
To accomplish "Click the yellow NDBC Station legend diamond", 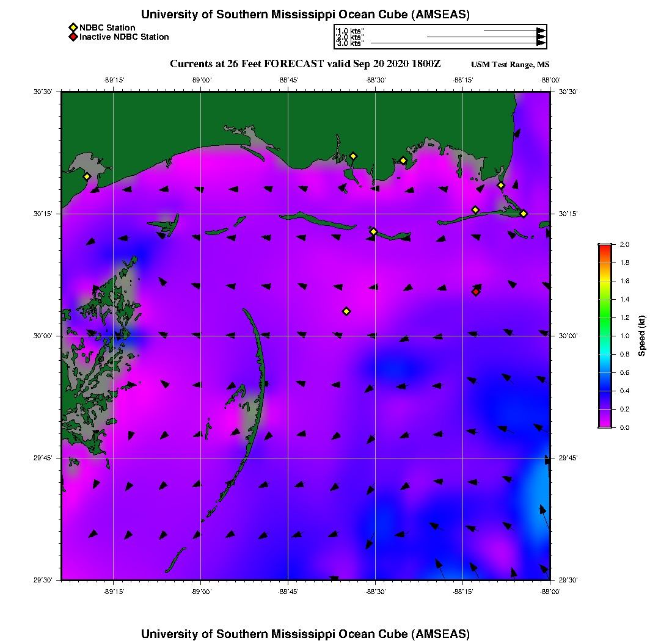I will pyautogui.click(x=73, y=28).
